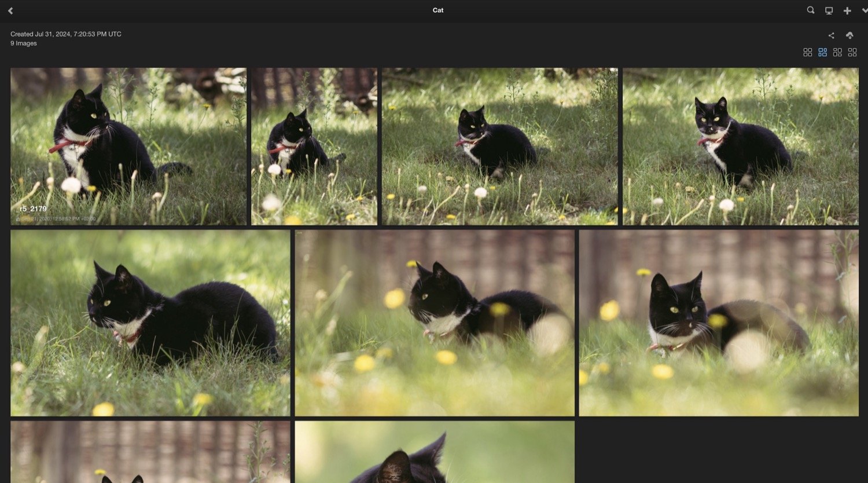The image size is (868, 483).
Task: Add images with the plus icon
Action: [x=847, y=10]
